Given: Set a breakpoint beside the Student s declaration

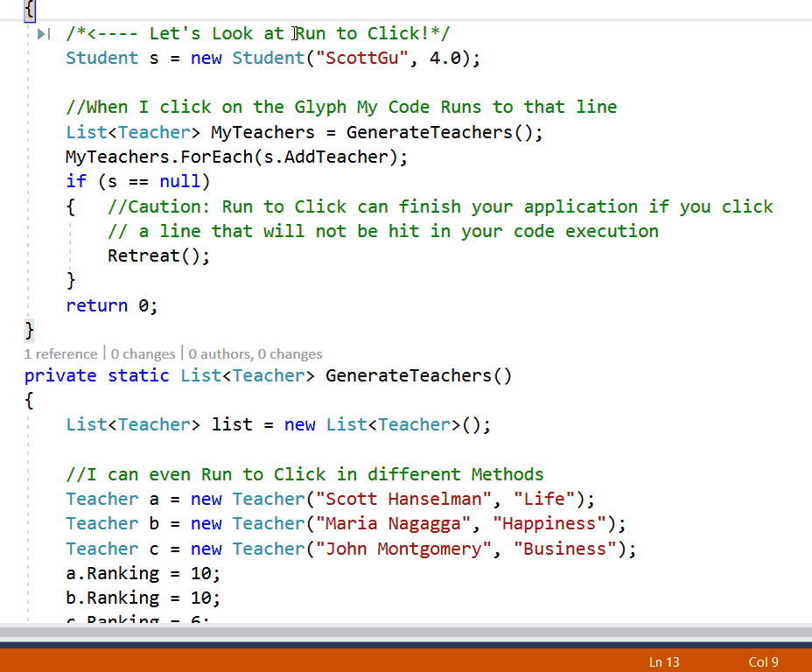Looking at the screenshot, I should coord(9,58).
